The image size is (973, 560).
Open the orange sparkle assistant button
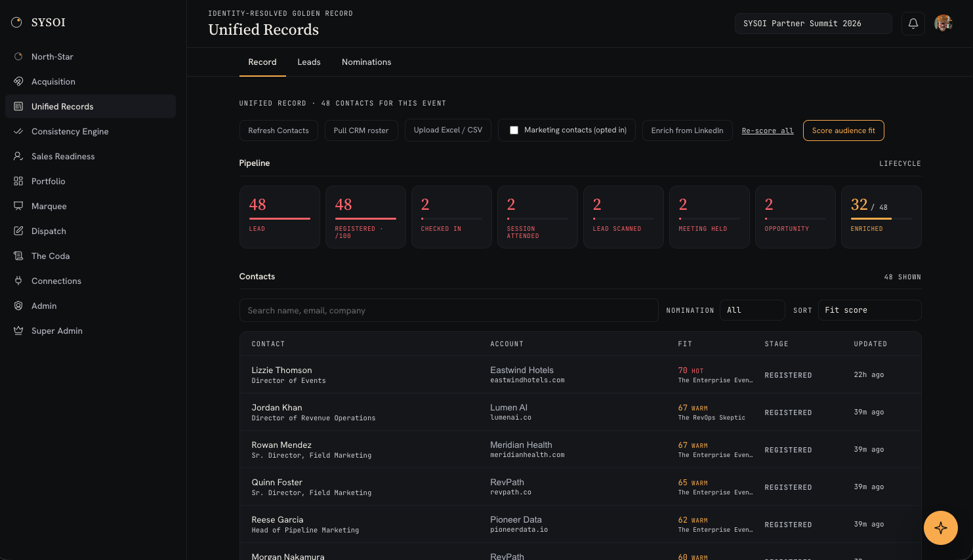pyautogui.click(x=941, y=528)
